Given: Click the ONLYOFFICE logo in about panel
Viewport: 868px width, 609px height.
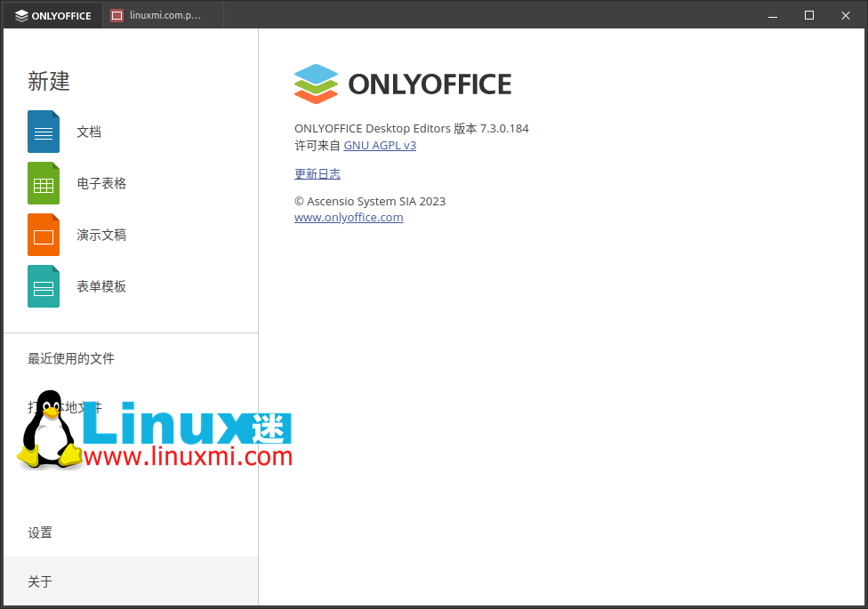Looking at the screenshot, I should (403, 84).
